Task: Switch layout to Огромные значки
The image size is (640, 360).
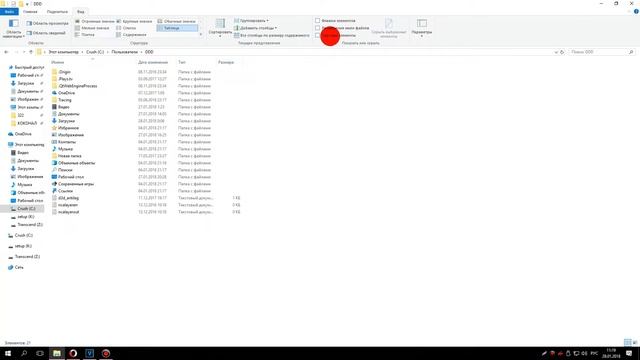Action: (95, 21)
